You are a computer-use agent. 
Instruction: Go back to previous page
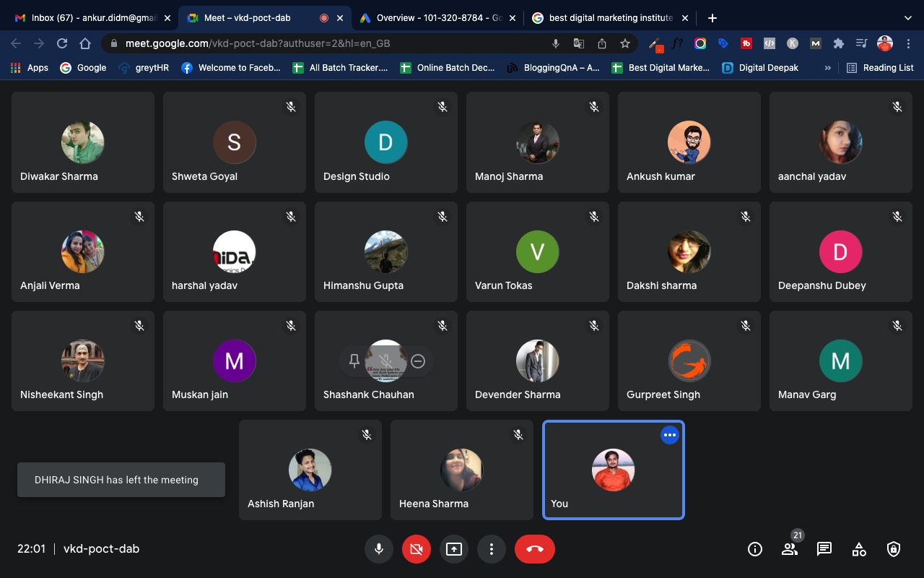(x=16, y=43)
